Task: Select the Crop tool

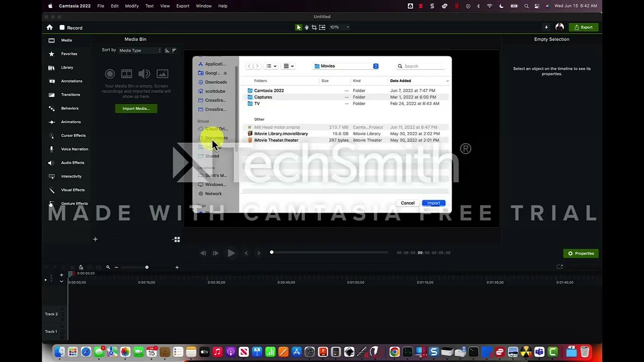Action: pos(314,27)
